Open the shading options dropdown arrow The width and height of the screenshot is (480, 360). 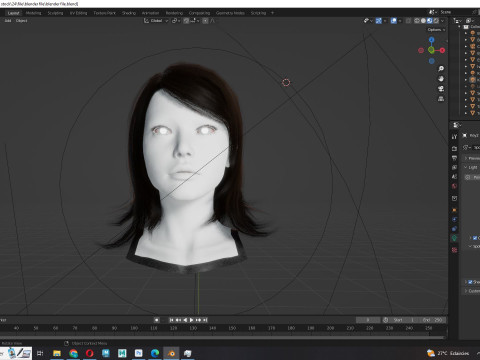(x=443, y=21)
